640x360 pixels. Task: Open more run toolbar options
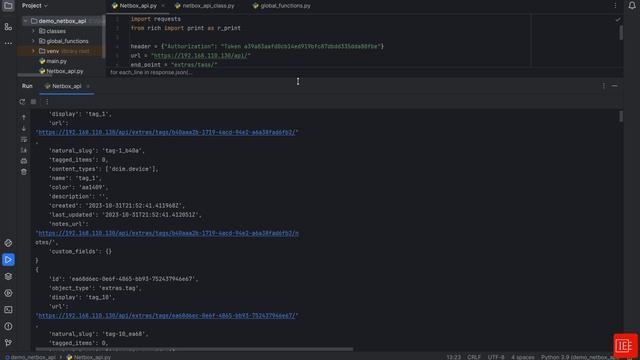click(x=47, y=102)
